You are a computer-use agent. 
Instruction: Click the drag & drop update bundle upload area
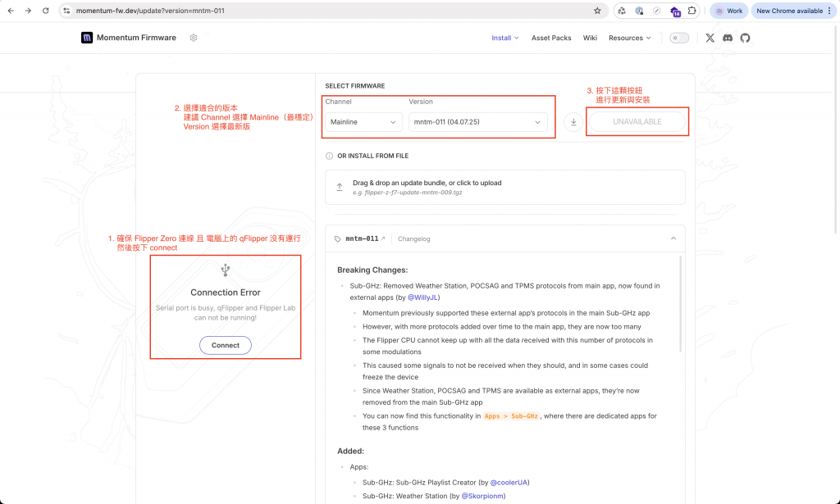click(505, 188)
